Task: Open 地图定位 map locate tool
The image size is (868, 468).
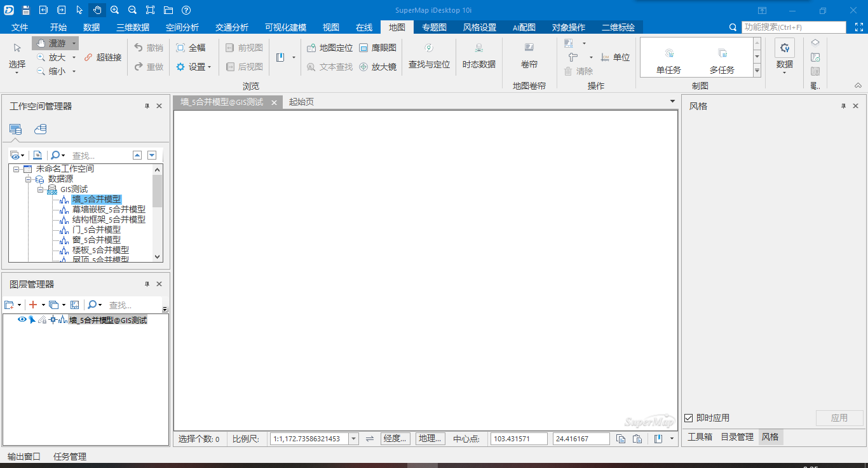Action: pyautogui.click(x=330, y=48)
